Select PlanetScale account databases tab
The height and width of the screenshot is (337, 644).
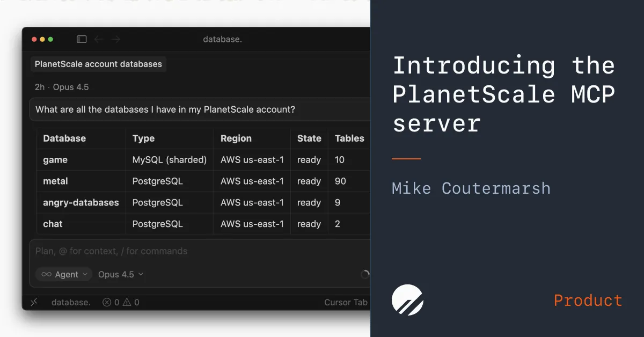(98, 64)
